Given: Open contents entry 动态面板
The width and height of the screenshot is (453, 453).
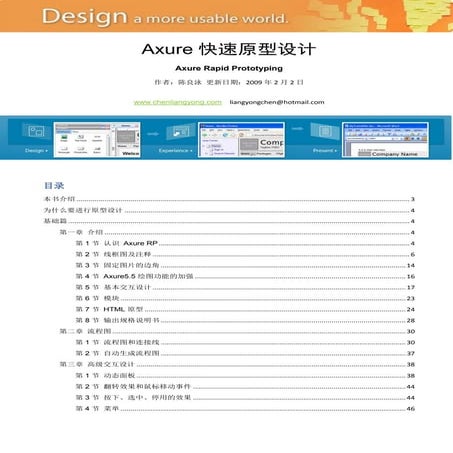Looking at the screenshot, I should tap(245, 376).
